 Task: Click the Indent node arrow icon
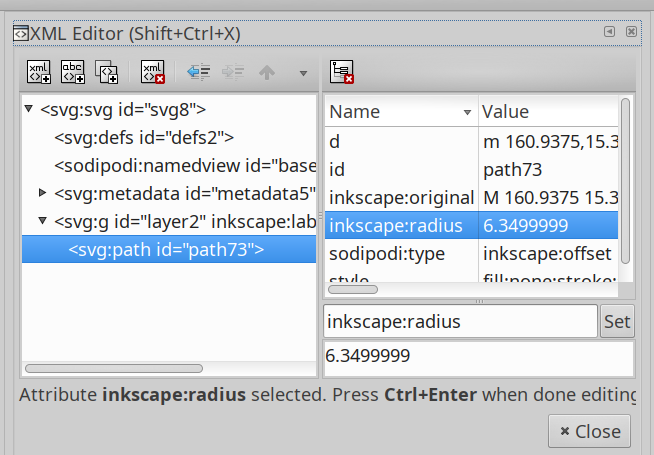tap(233, 72)
